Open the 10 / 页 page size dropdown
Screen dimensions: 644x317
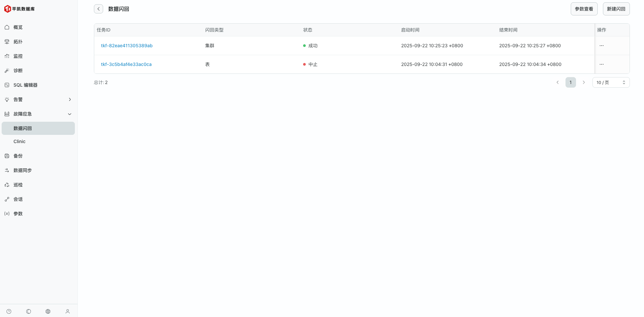pos(611,82)
